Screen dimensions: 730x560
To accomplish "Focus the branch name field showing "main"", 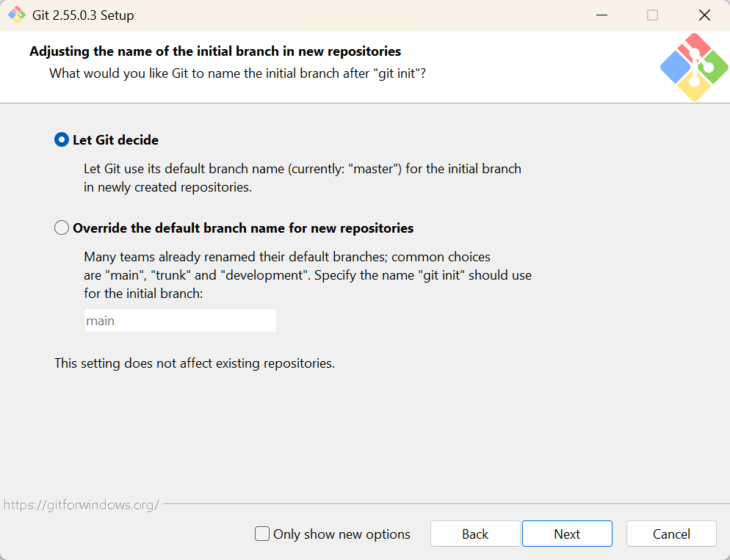I will coord(180,321).
